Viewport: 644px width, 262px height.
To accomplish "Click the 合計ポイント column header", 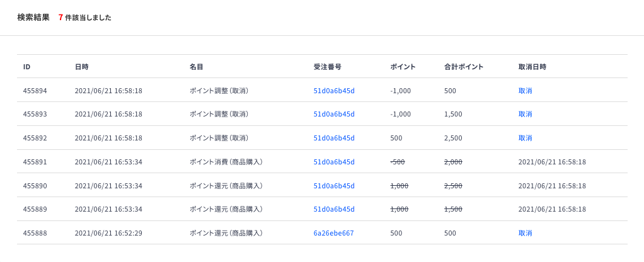I will [x=464, y=67].
